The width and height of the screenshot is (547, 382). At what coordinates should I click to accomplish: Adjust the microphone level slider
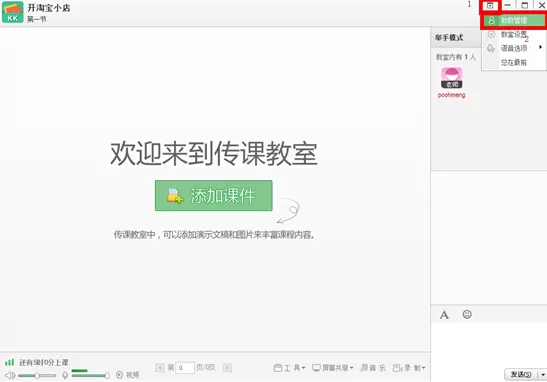pos(91,375)
